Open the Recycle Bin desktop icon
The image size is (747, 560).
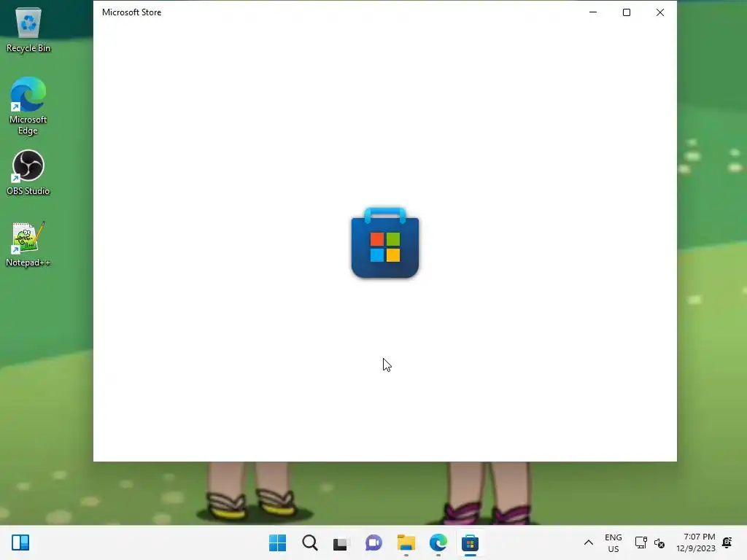tap(28, 30)
